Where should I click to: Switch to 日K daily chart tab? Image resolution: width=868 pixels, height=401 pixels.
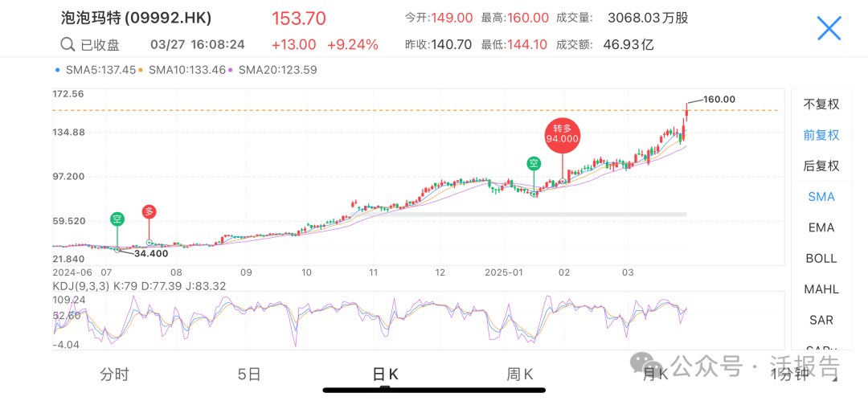pyautogui.click(x=385, y=374)
